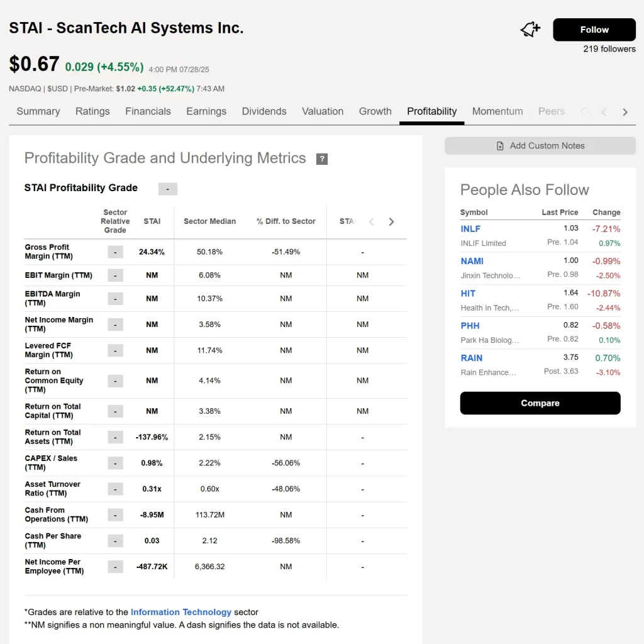The image size is (644, 644).
Task: Click the table's previous columns arrow
Action: tap(371, 221)
